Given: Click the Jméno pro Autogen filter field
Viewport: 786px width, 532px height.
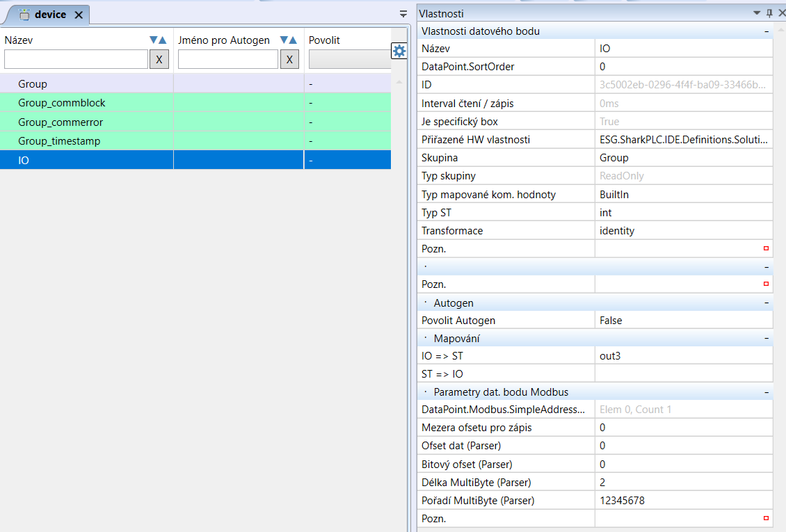Looking at the screenshot, I should pyautogui.click(x=228, y=59).
